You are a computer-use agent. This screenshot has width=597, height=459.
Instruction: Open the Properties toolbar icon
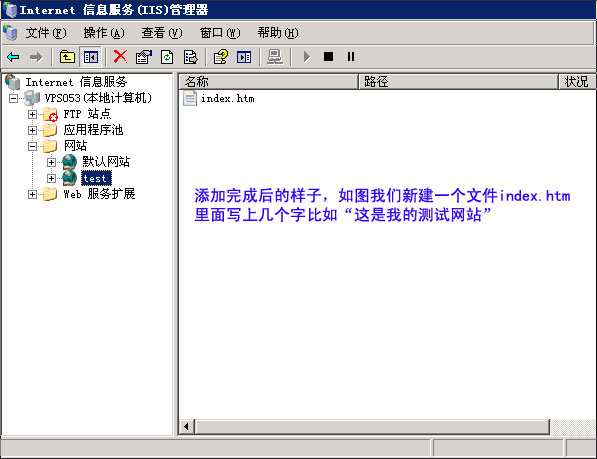pyautogui.click(x=144, y=57)
